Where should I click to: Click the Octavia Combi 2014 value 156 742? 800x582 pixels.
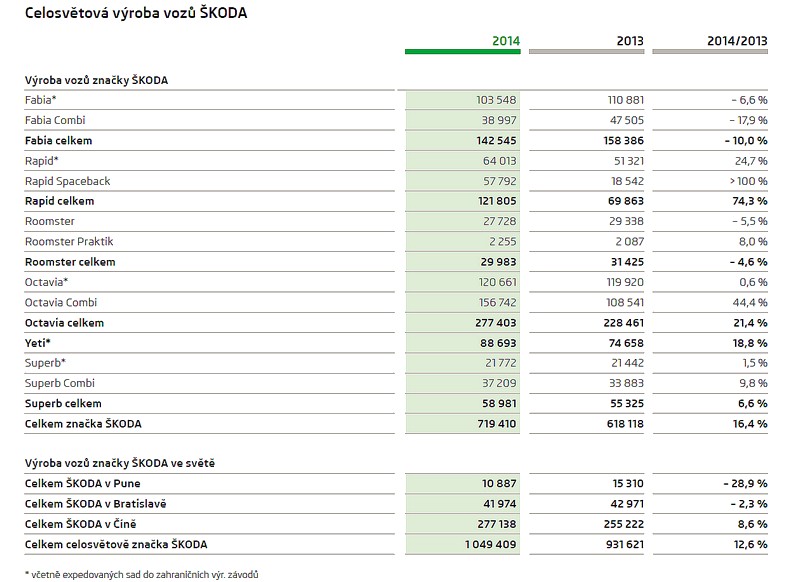(497, 302)
